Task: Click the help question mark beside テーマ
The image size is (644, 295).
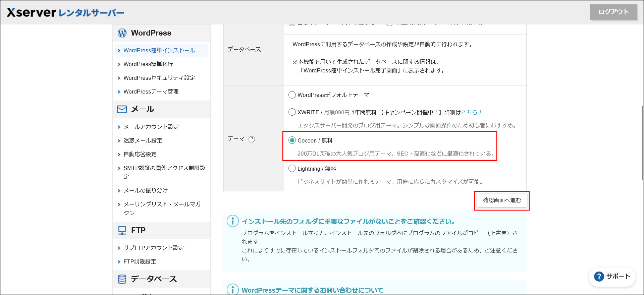Action: tap(252, 139)
